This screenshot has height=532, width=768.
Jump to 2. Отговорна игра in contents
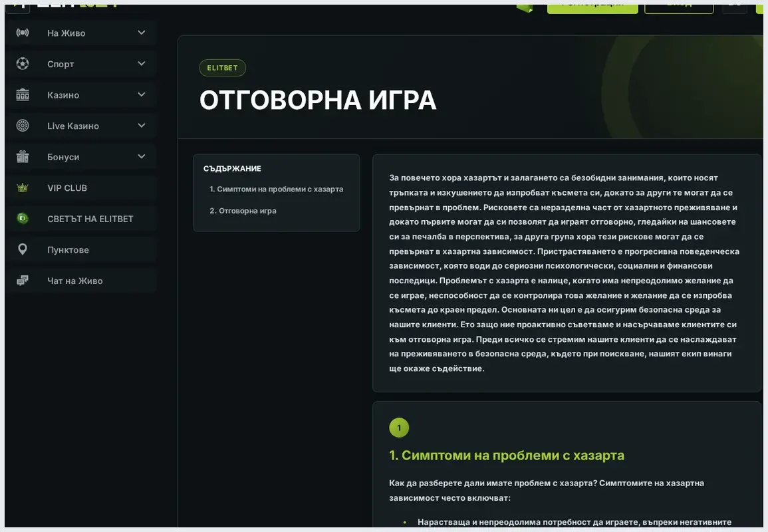coord(243,211)
